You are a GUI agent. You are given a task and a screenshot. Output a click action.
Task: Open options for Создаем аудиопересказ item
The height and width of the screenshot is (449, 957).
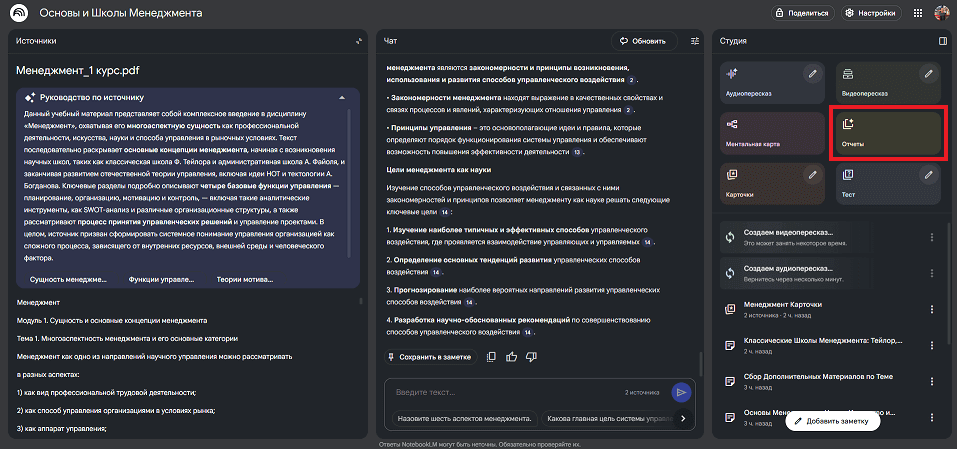coord(931,273)
